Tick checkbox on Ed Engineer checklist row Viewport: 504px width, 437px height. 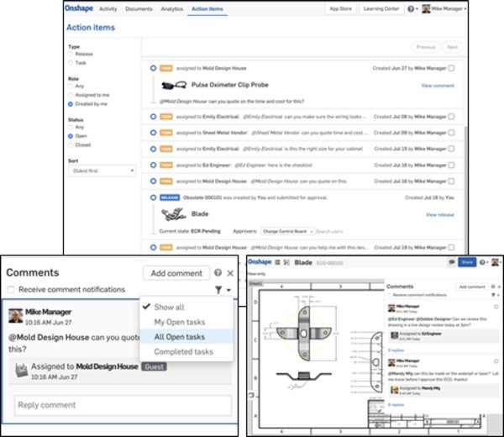tap(451, 165)
